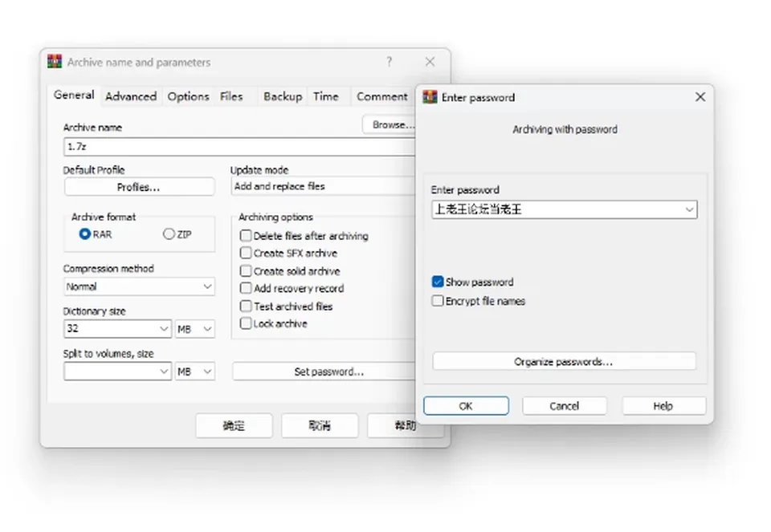Open the Options tab
Screen dimensions: 771x532
[188, 96]
